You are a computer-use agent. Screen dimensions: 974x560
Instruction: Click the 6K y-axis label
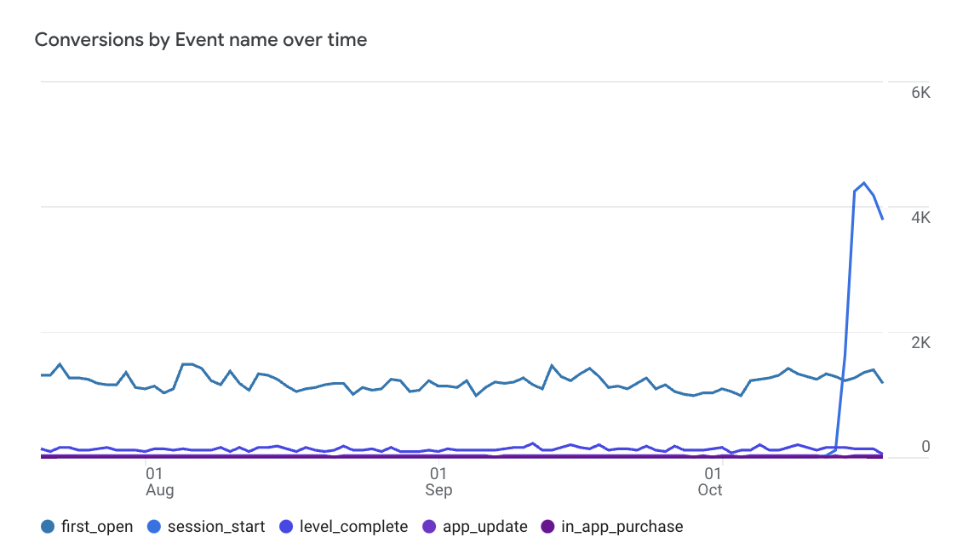(x=920, y=92)
